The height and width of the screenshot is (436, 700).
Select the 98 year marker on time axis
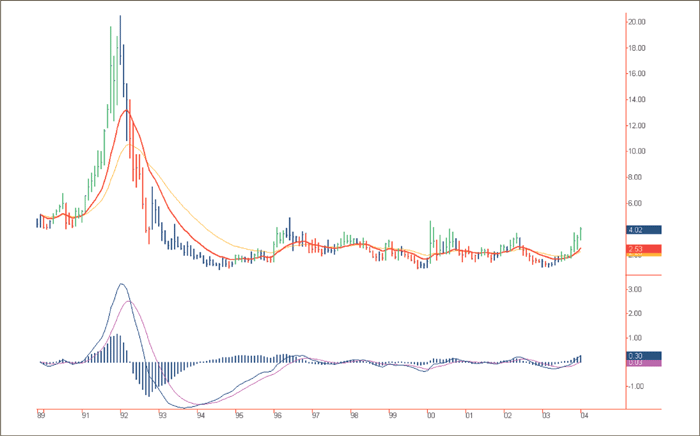click(x=354, y=414)
